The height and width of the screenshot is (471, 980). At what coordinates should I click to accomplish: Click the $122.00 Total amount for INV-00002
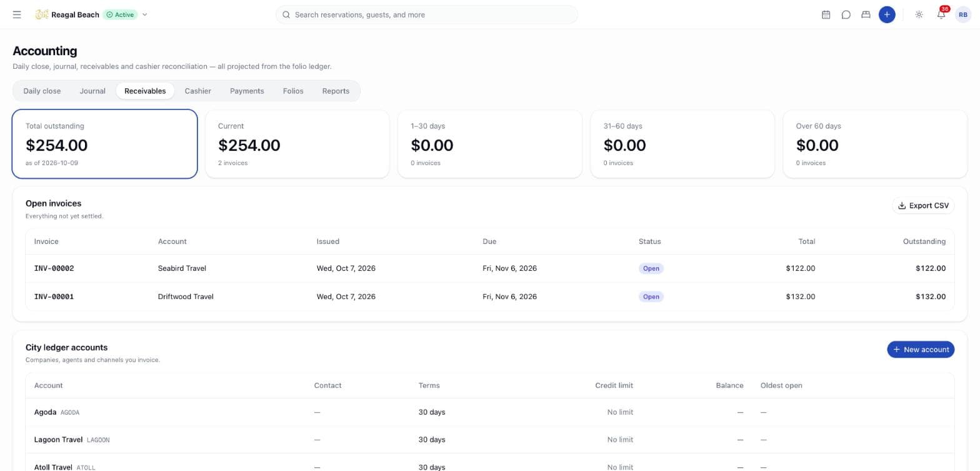pos(800,268)
